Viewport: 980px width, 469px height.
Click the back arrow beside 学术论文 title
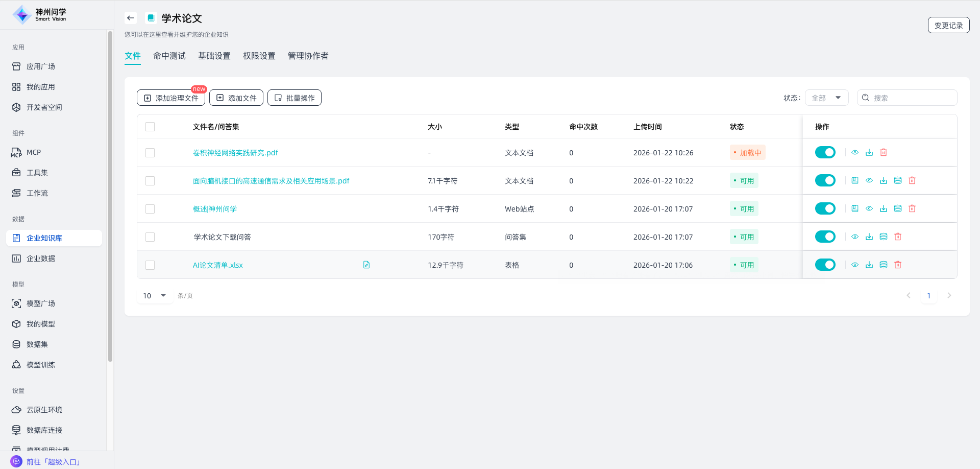(x=131, y=18)
